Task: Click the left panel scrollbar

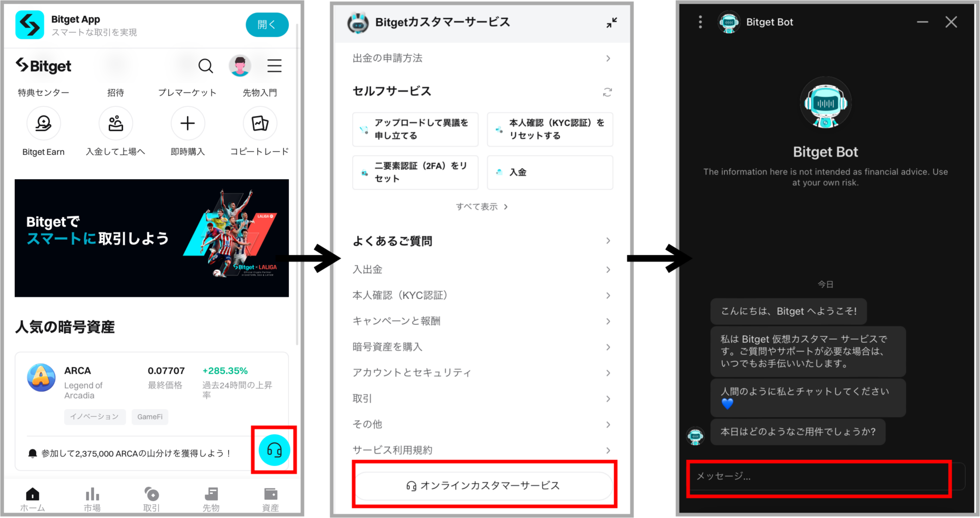Action: [x=297, y=184]
